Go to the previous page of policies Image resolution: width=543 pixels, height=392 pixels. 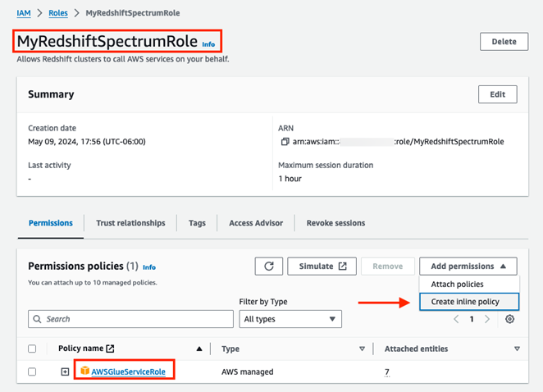pyautogui.click(x=456, y=319)
